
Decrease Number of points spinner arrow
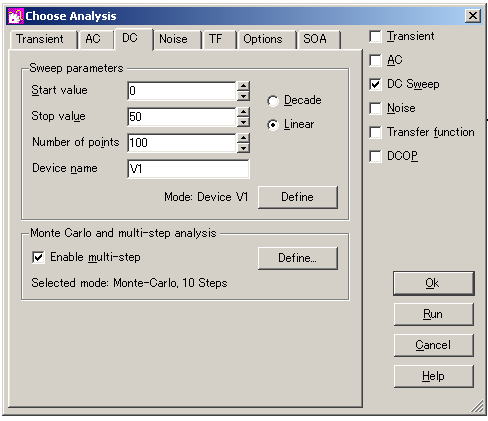[x=243, y=148]
